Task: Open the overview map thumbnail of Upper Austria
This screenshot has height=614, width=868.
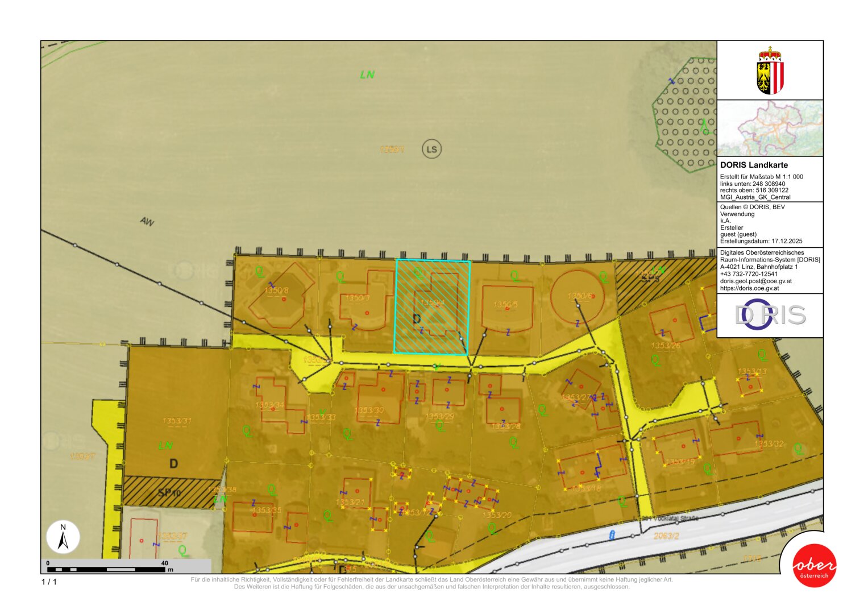Action: tap(770, 128)
